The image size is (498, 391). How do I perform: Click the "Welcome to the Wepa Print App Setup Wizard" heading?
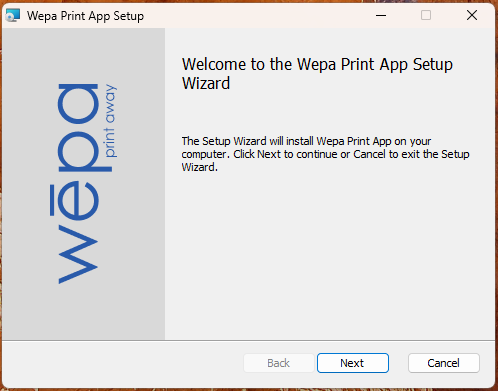[x=317, y=74]
